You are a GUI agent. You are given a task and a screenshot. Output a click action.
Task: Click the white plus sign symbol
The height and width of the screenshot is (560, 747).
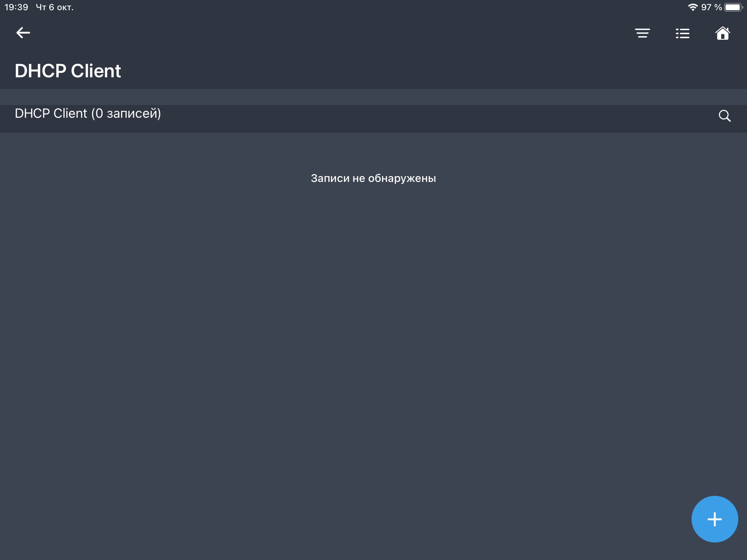point(715,519)
